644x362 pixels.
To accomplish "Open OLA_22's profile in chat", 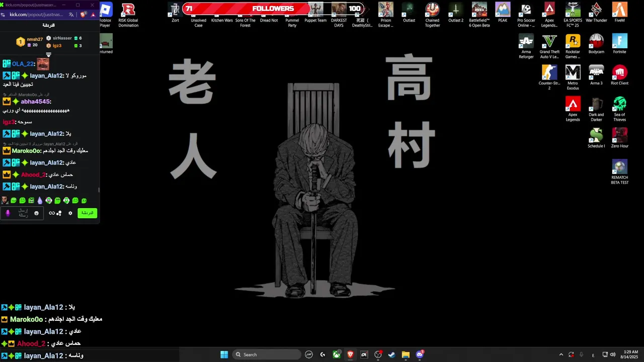I will tap(23, 64).
